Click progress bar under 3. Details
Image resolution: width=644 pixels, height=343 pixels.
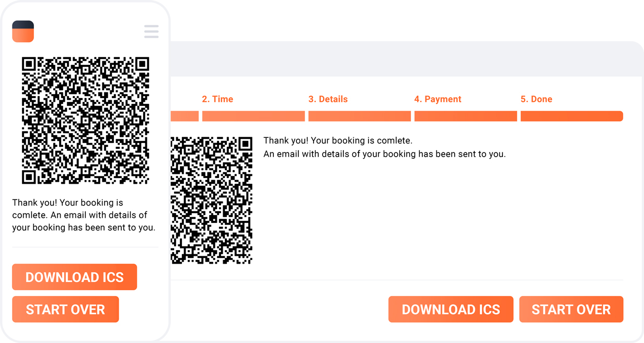[360, 116]
